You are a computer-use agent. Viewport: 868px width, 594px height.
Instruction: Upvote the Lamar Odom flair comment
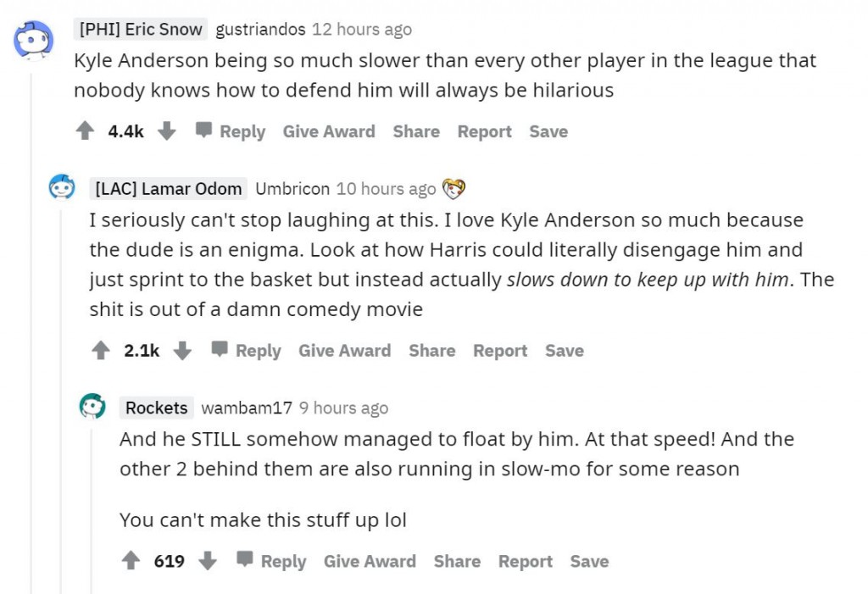click(101, 350)
